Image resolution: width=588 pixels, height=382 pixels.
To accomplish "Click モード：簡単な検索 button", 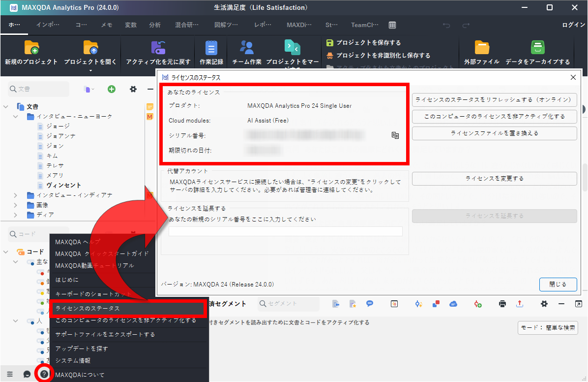I will pyautogui.click(x=548, y=327).
